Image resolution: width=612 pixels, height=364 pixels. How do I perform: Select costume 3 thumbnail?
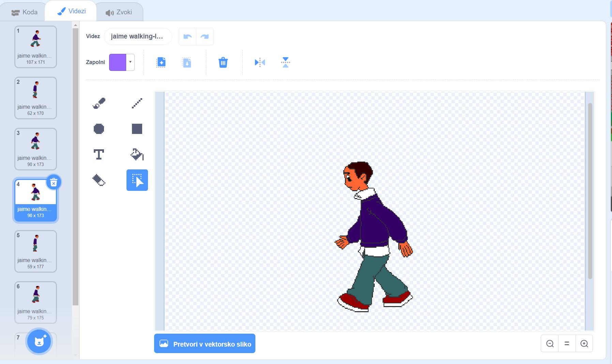click(35, 149)
